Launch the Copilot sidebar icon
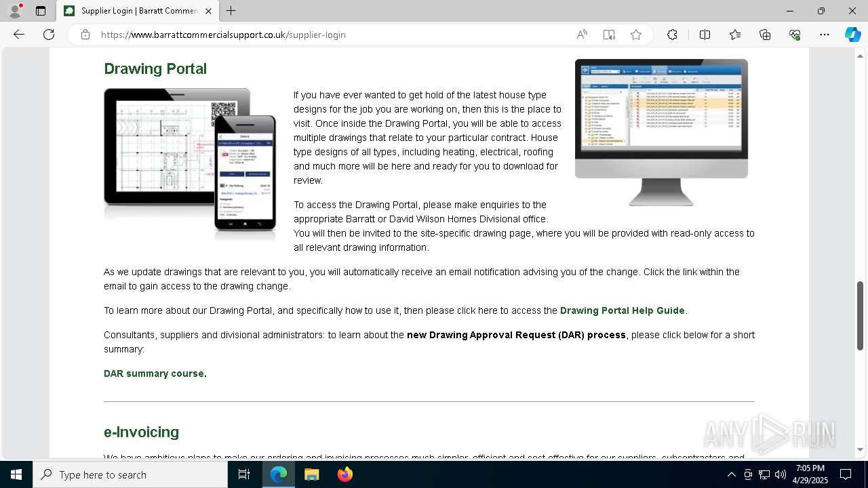 pos(852,35)
